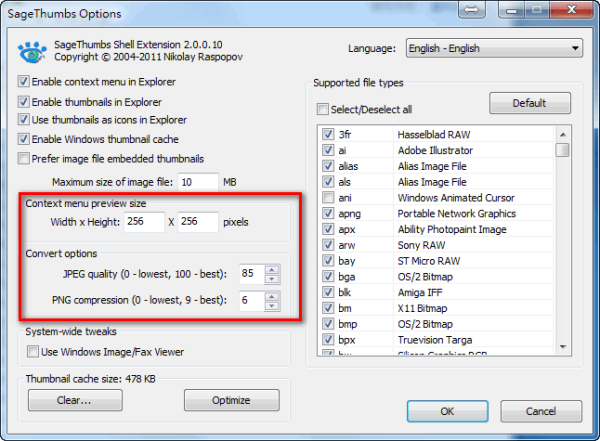Select the Sony RAW row text
The image size is (600, 441).
coord(421,245)
